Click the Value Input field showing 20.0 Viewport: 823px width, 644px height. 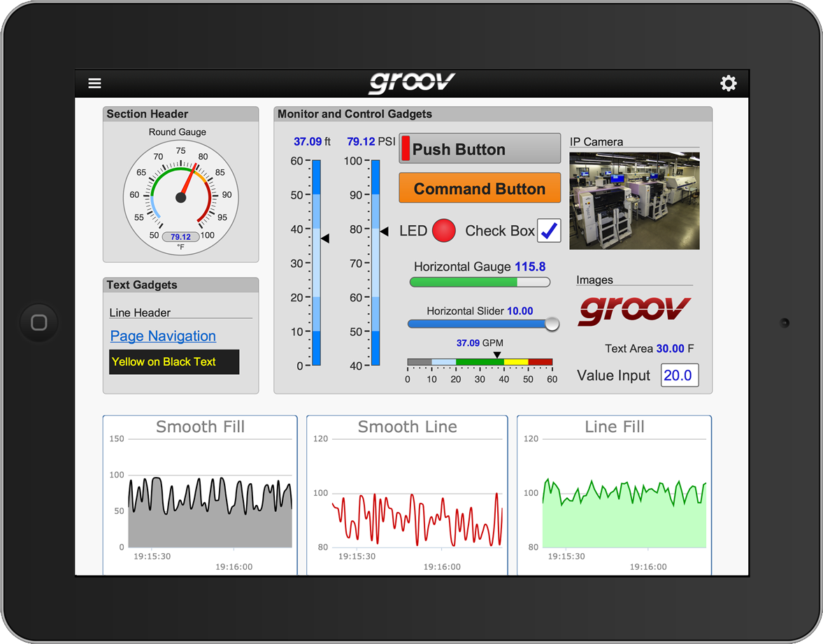click(x=679, y=375)
